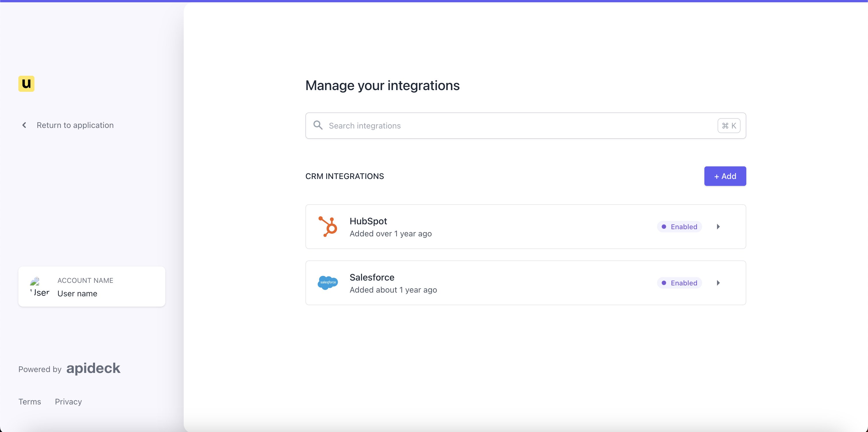Screen dimensions: 868x432
Task: Click the magnifier search icon
Action: coord(318,125)
